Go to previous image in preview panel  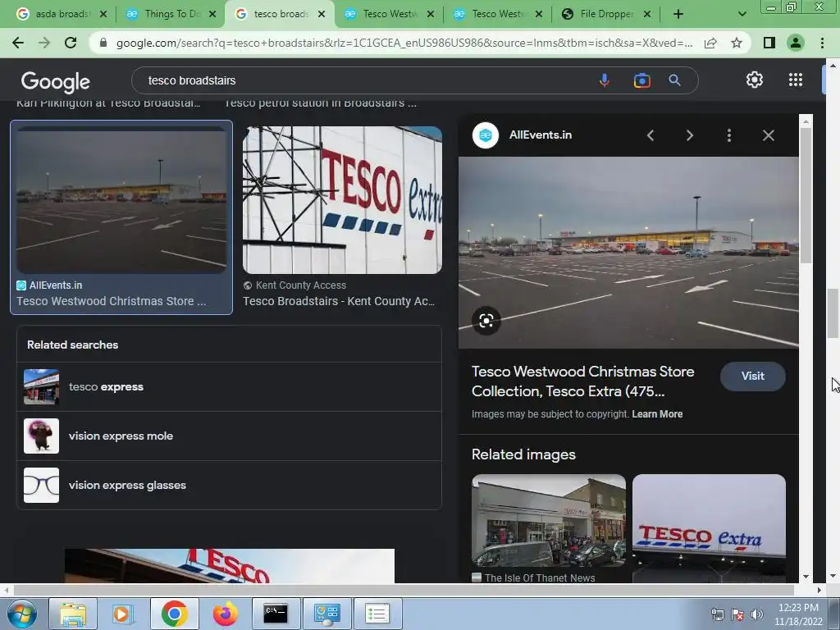click(x=651, y=135)
